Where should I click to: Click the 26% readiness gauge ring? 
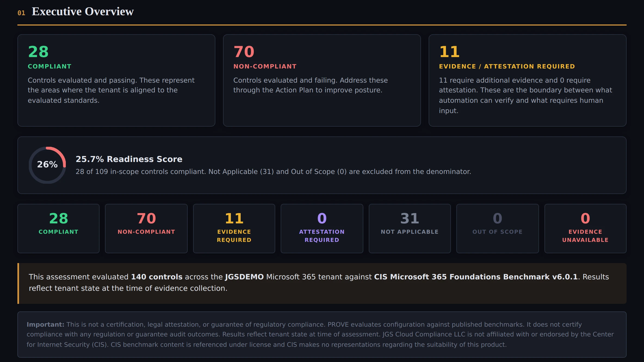(x=48, y=164)
